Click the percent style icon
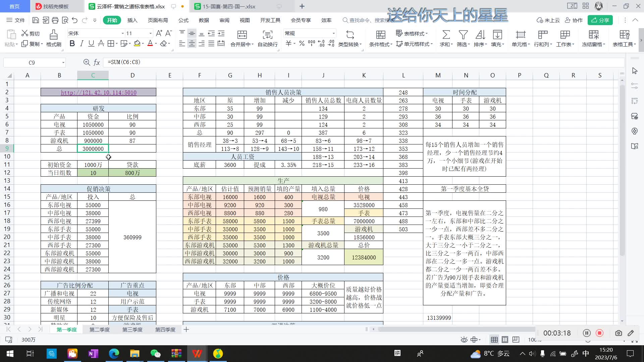This screenshot has height=362, width=644. (x=302, y=44)
